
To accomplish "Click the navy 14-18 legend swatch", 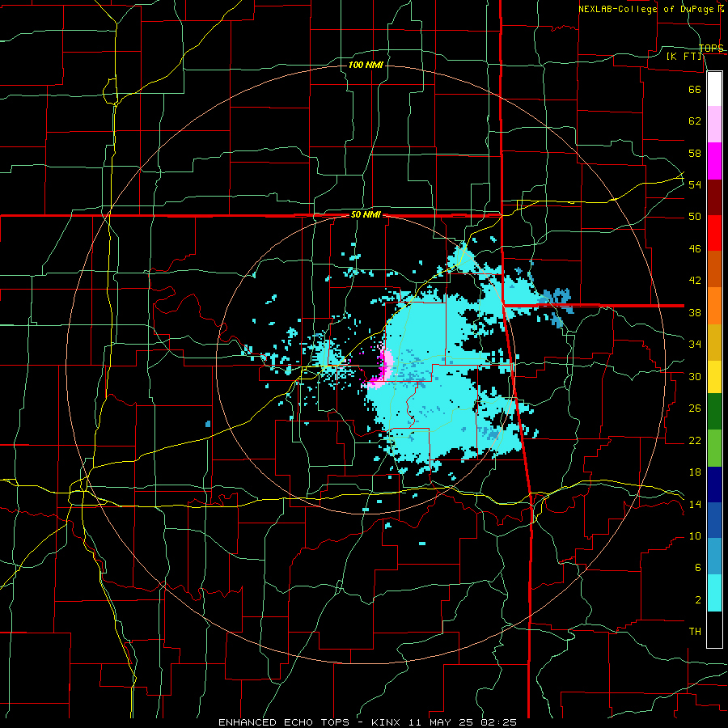I will pos(714,485).
